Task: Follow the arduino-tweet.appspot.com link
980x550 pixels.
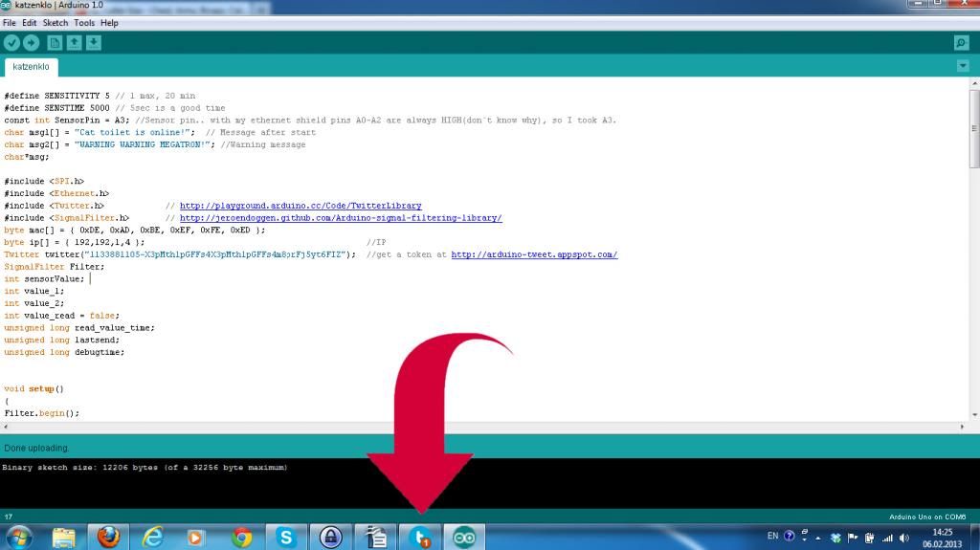Action: coord(534,254)
